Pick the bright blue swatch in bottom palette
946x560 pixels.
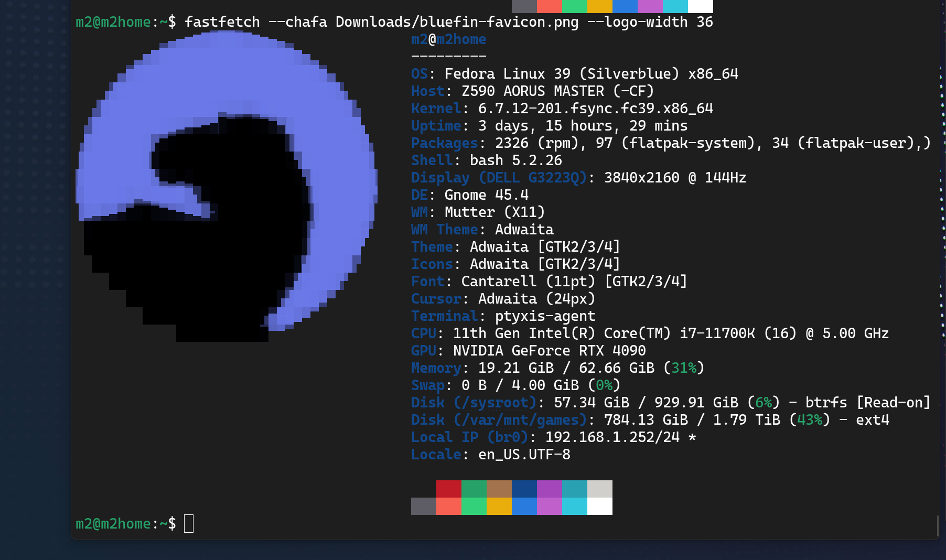pyautogui.click(x=524, y=506)
